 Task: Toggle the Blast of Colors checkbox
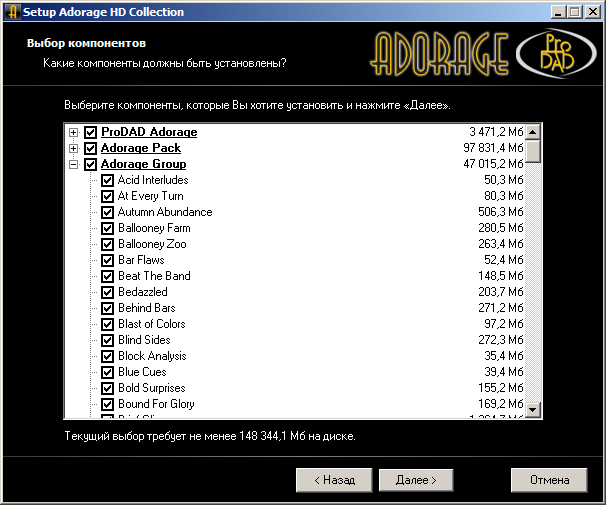coord(107,324)
